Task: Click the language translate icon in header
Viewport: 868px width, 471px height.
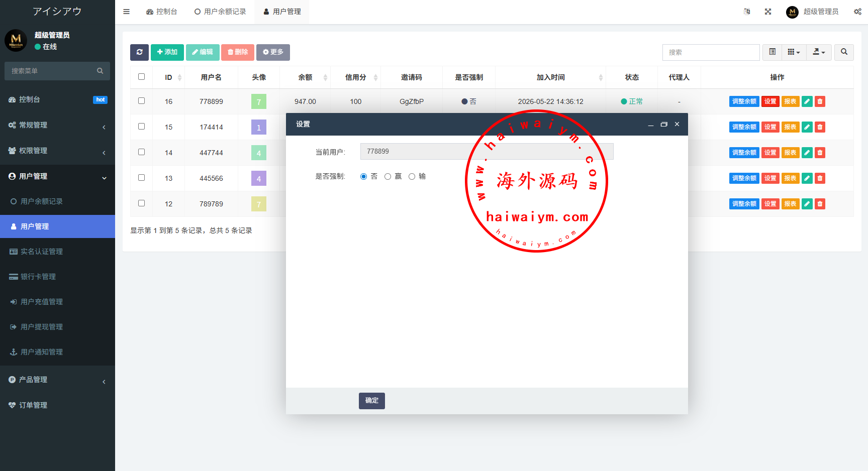Action: tap(747, 12)
